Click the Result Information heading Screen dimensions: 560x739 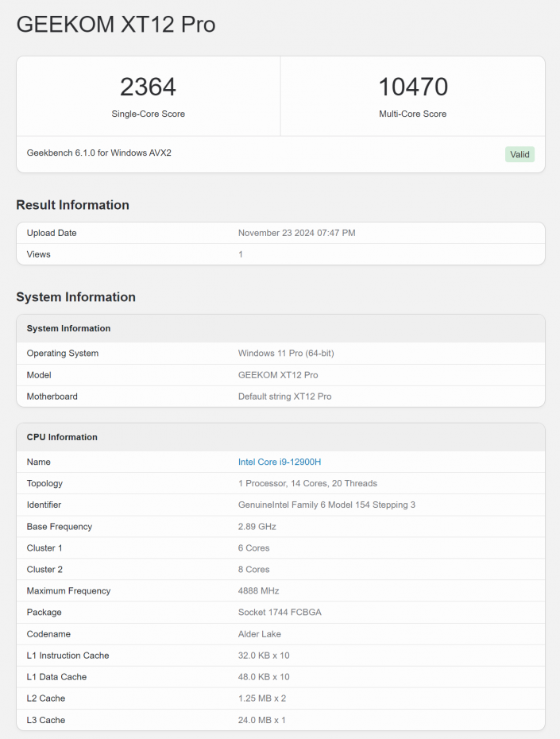click(x=72, y=205)
